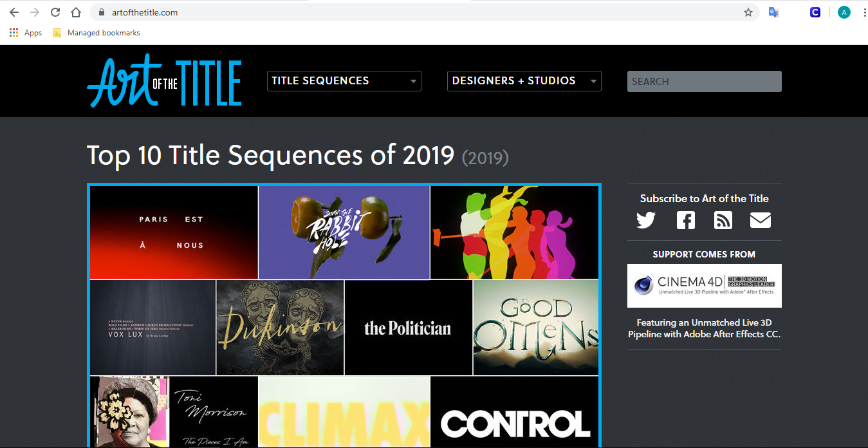Open the Good Omens thumbnail
868x448 pixels.
tap(536, 328)
